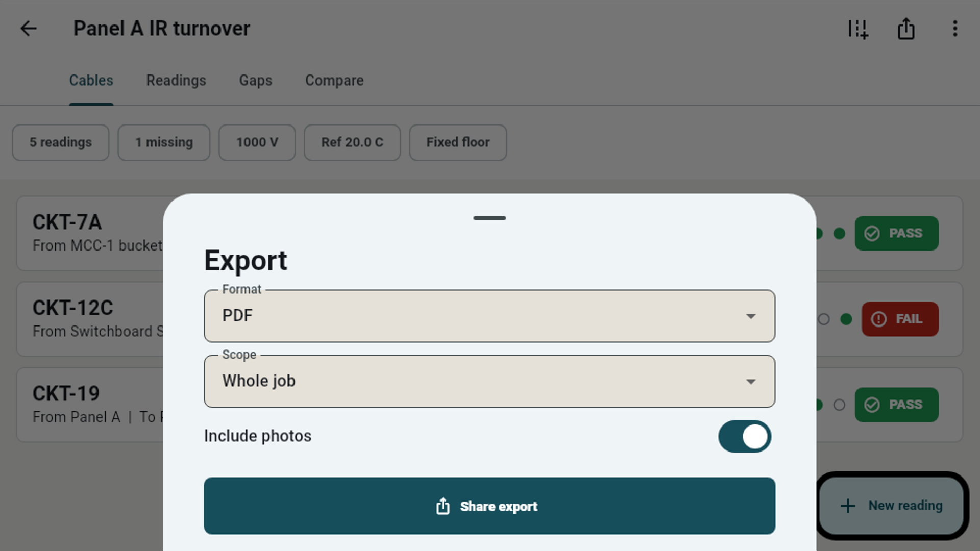
Task: Open the Format dropdown showing PDF
Action: pos(489,316)
